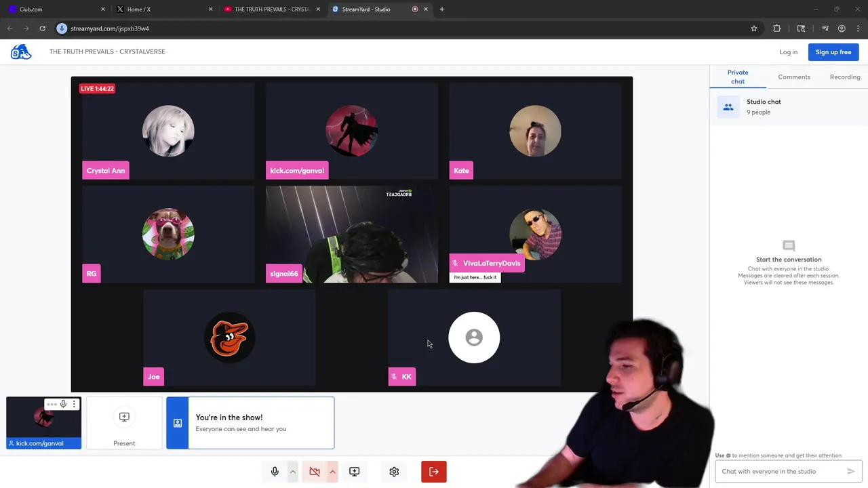Close the Home / X tab
Viewport: 868px width, 488px height.
(210, 9)
